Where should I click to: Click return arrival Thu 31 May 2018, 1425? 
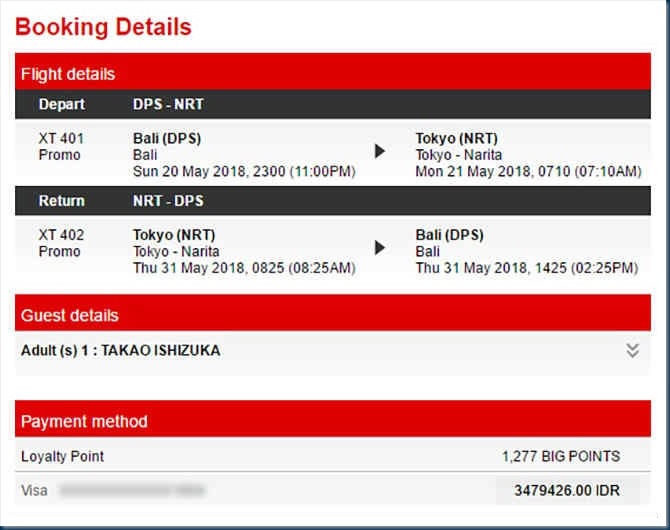[527, 268]
